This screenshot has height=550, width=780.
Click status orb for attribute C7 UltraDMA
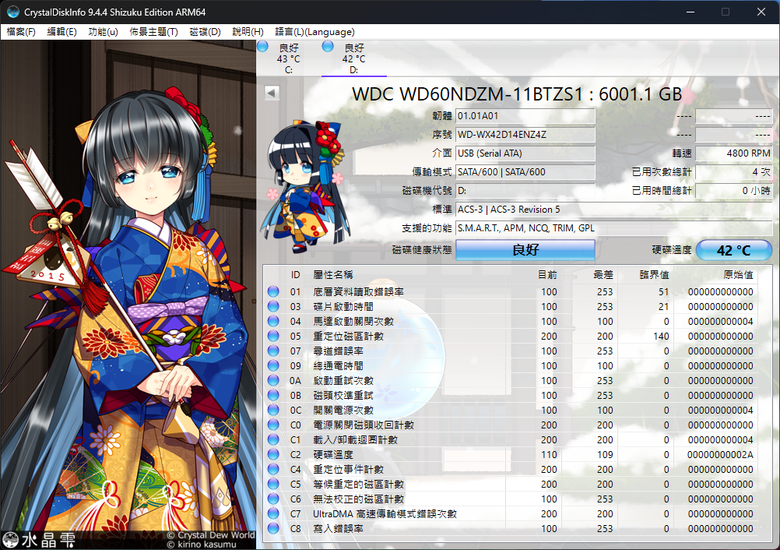point(273,513)
